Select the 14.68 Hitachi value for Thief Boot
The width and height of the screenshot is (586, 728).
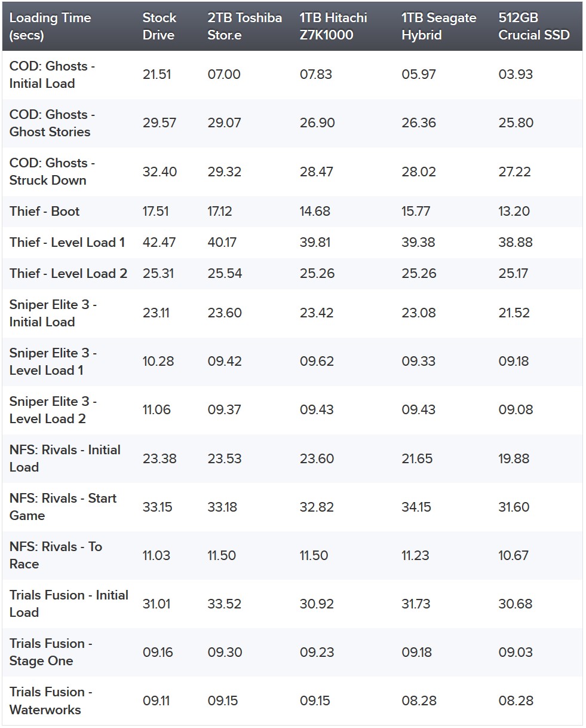(x=315, y=212)
